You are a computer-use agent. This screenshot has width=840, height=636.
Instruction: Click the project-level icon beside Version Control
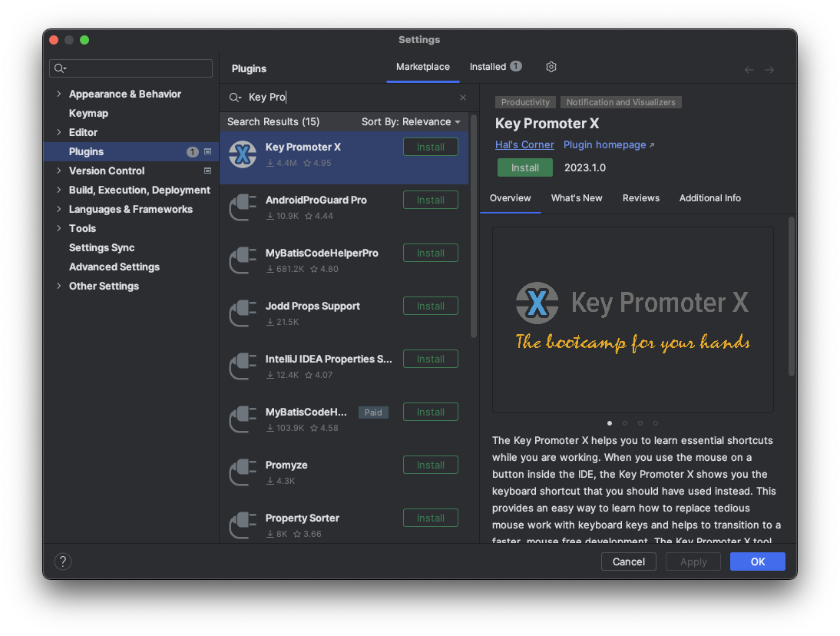(208, 171)
